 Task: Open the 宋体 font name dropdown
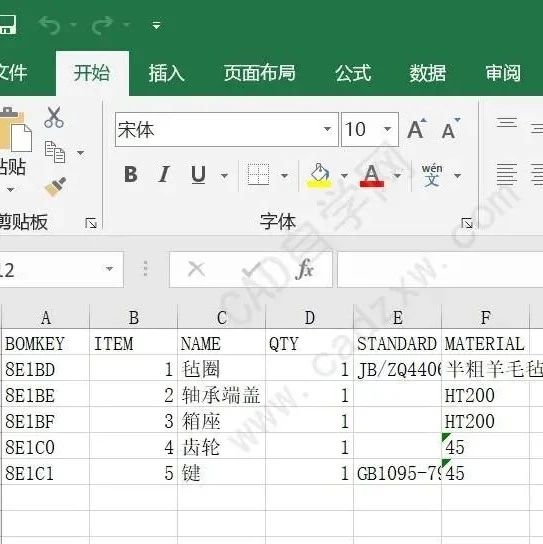[x=327, y=129]
